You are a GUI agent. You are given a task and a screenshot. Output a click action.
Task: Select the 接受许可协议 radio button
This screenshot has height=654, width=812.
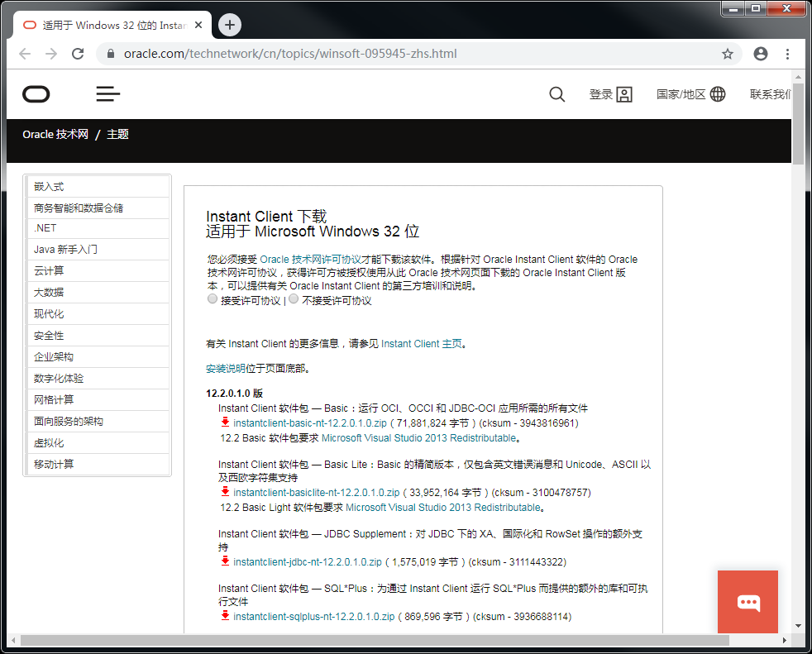(213, 298)
